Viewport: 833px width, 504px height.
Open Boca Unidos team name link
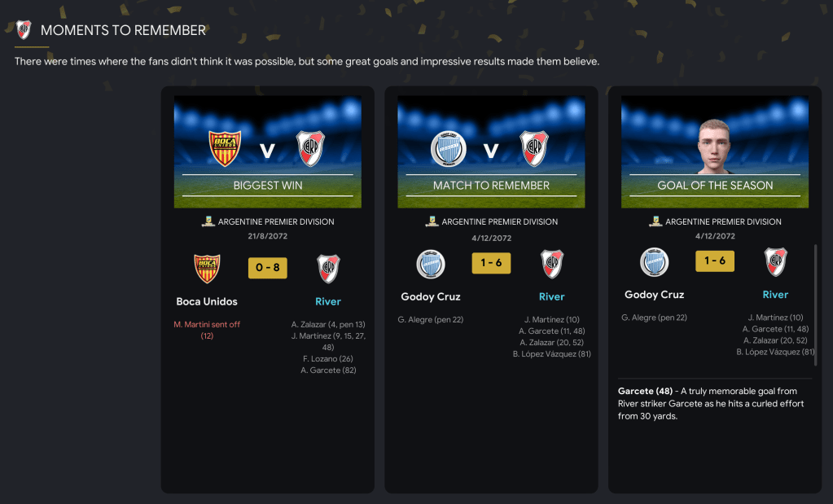point(207,301)
